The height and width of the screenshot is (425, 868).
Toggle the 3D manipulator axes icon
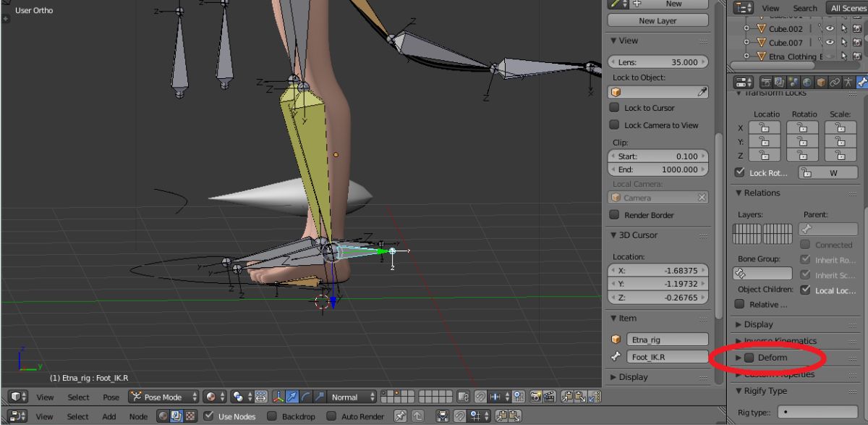(x=278, y=397)
